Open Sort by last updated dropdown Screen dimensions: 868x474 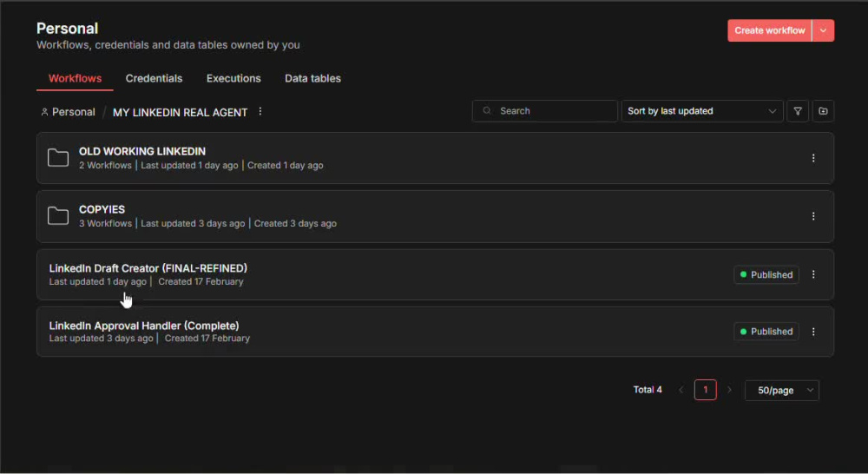pyautogui.click(x=702, y=111)
